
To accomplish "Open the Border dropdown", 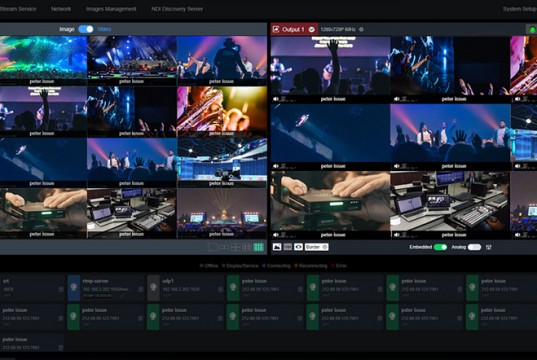I will coord(316,247).
